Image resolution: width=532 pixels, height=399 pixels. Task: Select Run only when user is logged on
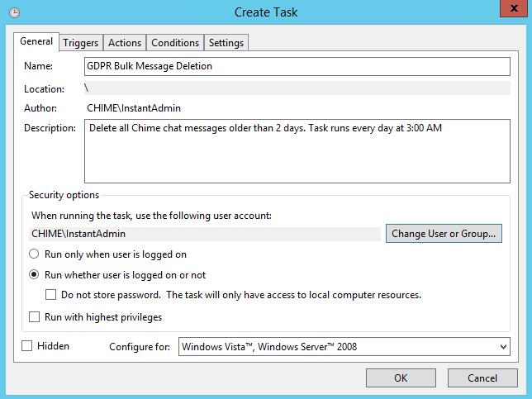(x=35, y=254)
